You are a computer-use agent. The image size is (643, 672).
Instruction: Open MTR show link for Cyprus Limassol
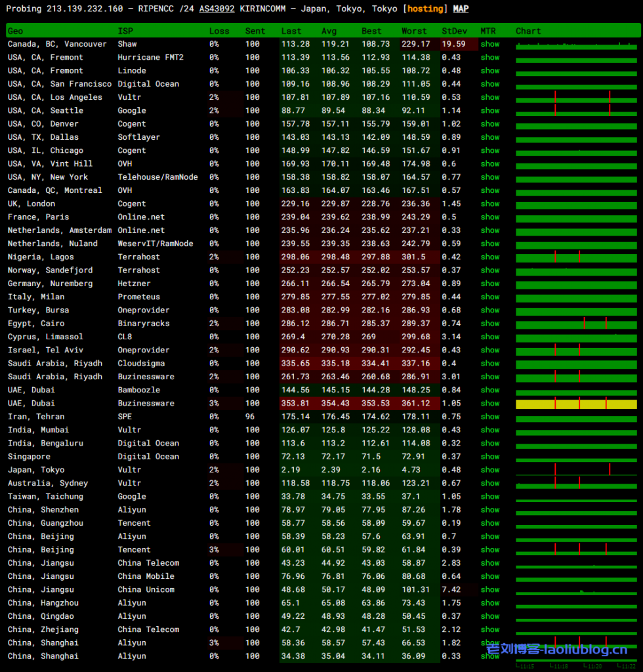489,337
